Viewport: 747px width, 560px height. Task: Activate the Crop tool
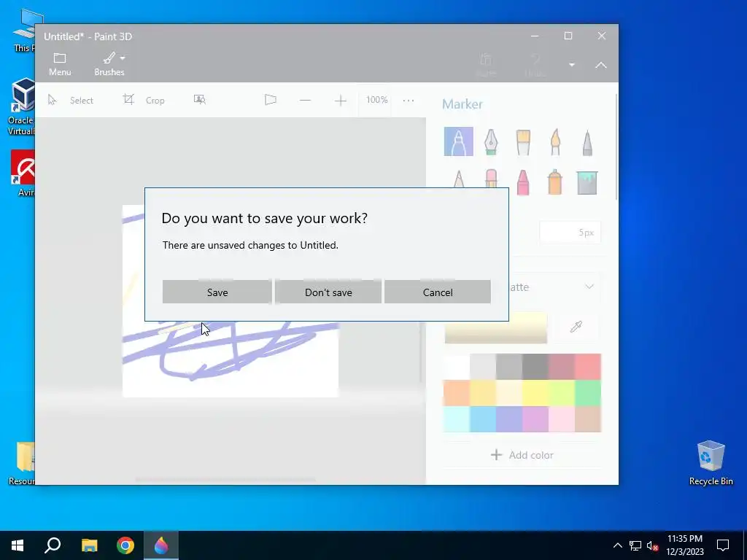pos(144,100)
